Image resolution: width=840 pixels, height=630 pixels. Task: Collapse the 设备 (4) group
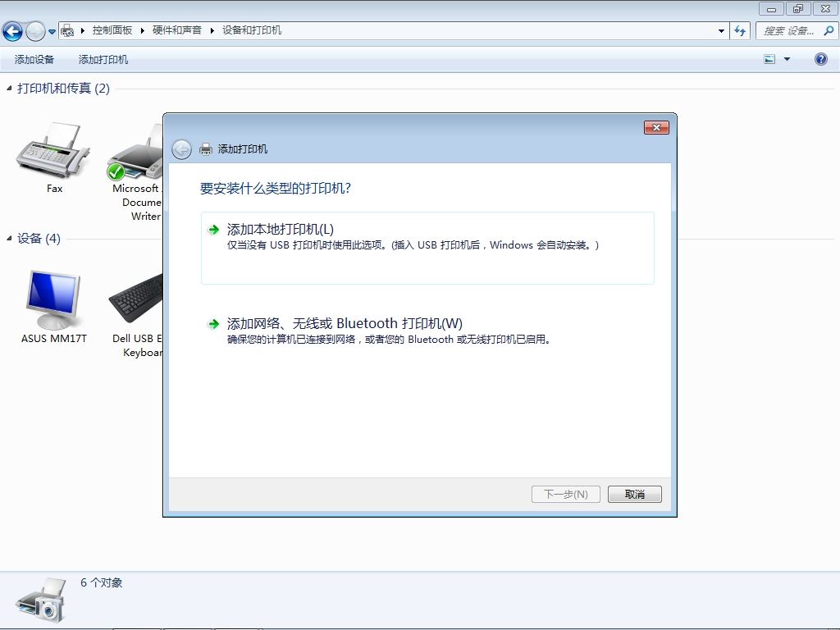9,238
